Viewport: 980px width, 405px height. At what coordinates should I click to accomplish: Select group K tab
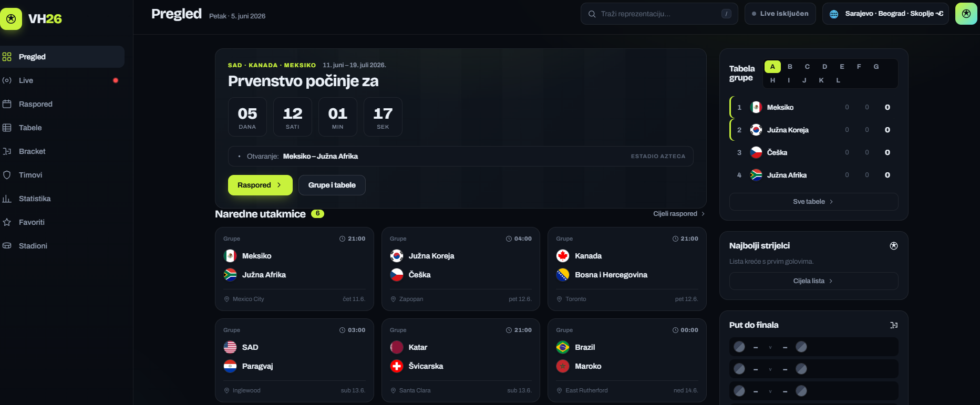pyautogui.click(x=821, y=80)
